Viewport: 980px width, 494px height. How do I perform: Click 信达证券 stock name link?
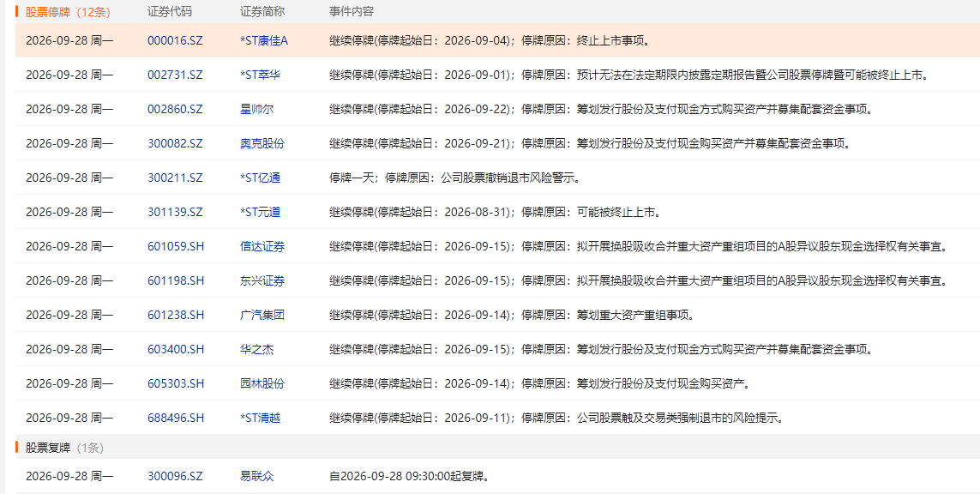(x=262, y=246)
